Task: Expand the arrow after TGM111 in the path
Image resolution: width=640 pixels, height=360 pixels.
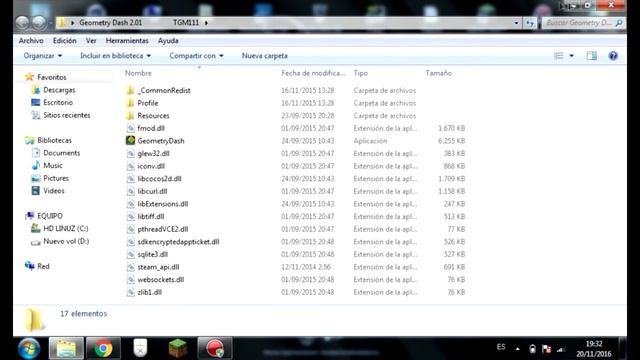Action: click(206, 23)
